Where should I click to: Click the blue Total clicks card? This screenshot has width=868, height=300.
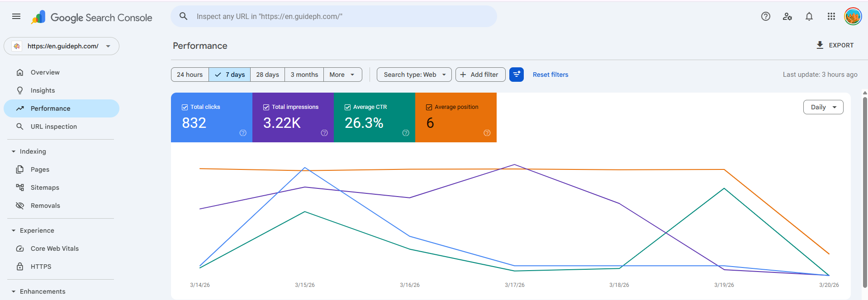point(212,117)
